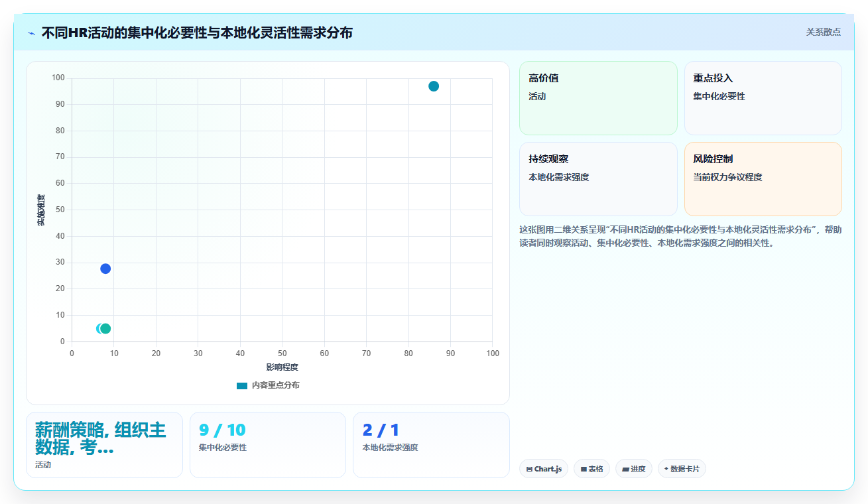Open the 持续观察 card
868x504 pixels.
pyautogui.click(x=598, y=179)
